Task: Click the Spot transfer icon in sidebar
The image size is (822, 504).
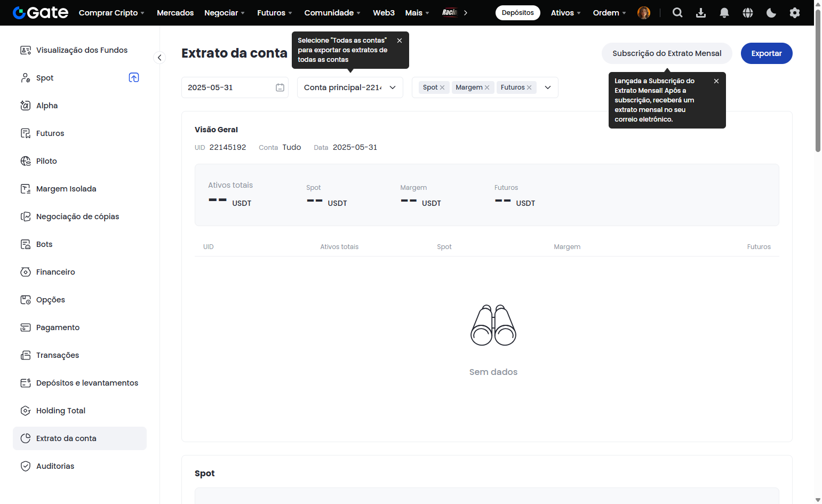Action: click(134, 78)
